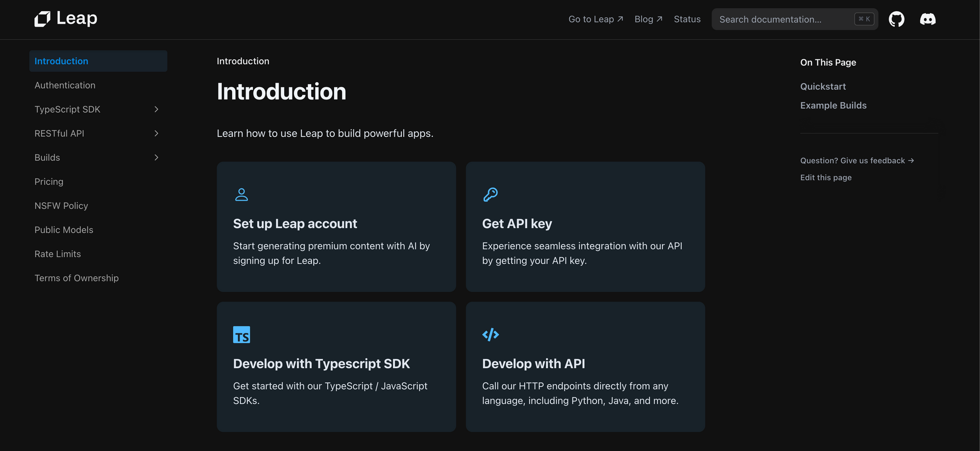This screenshot has height=451, width=980.
Task: Open the Terms of Ownership sidebar page
Action: pos(98,278)
